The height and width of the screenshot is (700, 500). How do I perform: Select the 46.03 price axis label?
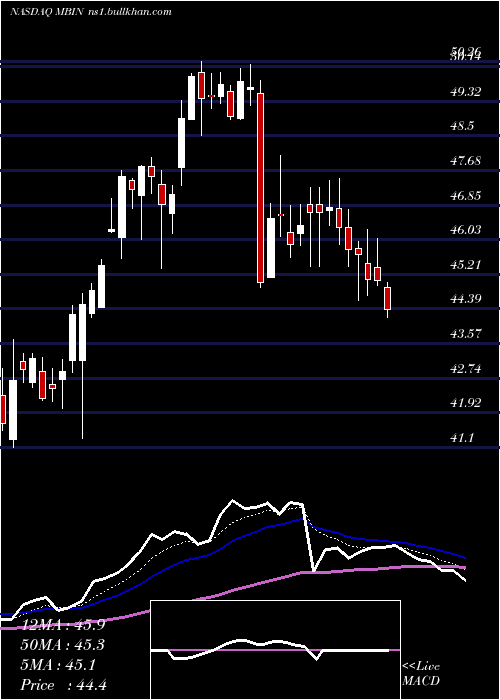point(466,230)
